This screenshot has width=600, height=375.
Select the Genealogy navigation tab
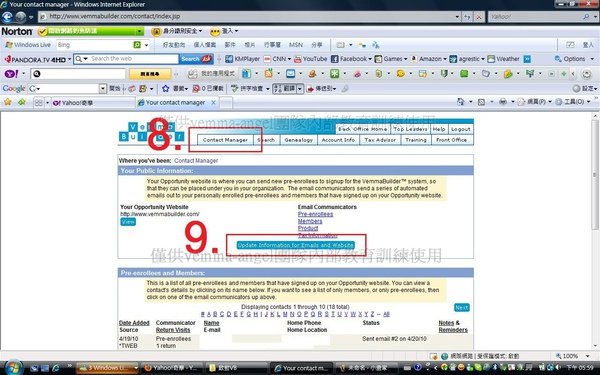(298, 140)
